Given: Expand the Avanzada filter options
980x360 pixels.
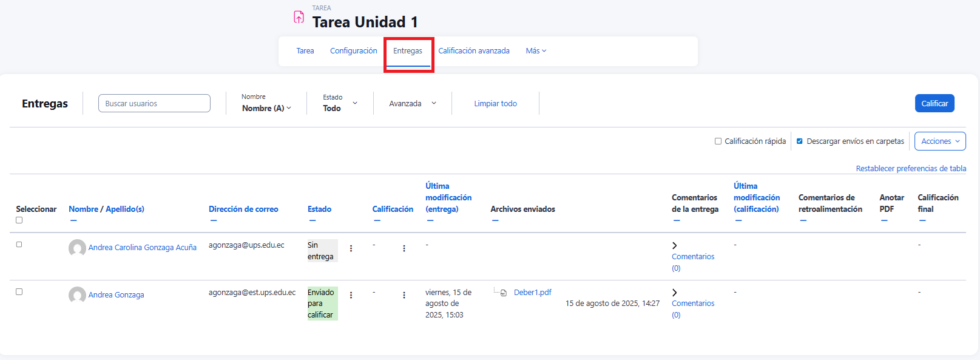Looking at the screenshot, I should coord(413,104).
